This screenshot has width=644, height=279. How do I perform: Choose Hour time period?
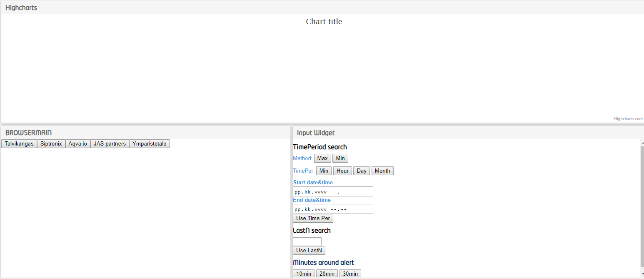point(342,171)
